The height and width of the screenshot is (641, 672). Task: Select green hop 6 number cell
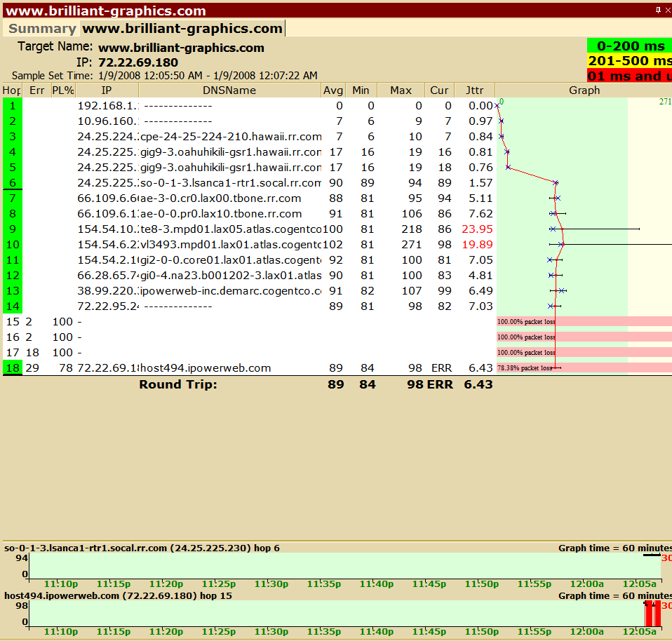(x=12, y=182)
